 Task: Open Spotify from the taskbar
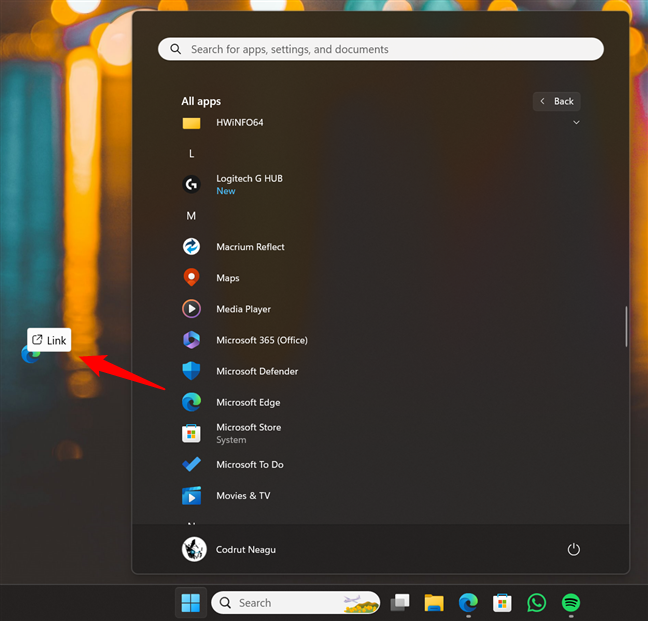click(x=571, y=603)
